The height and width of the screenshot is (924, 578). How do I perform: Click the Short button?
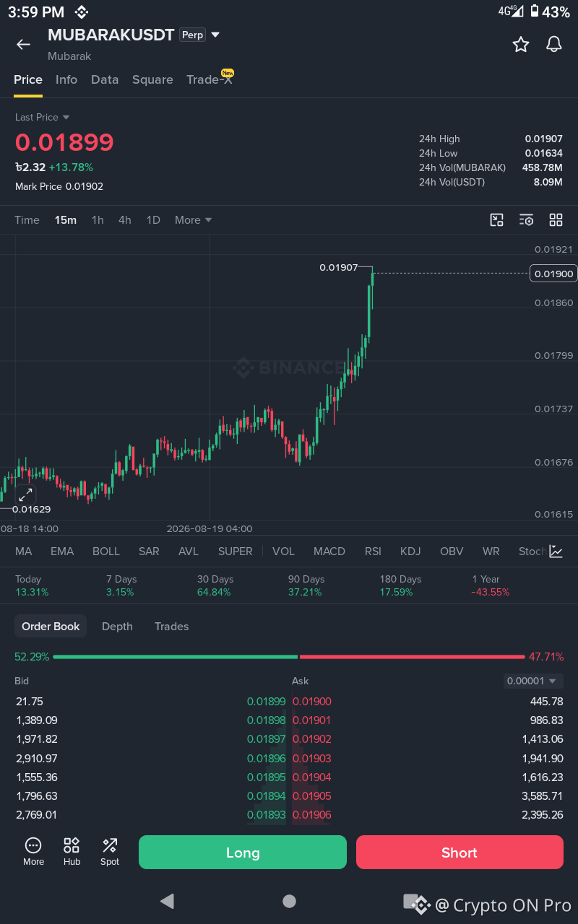click(x=460, y=853)
